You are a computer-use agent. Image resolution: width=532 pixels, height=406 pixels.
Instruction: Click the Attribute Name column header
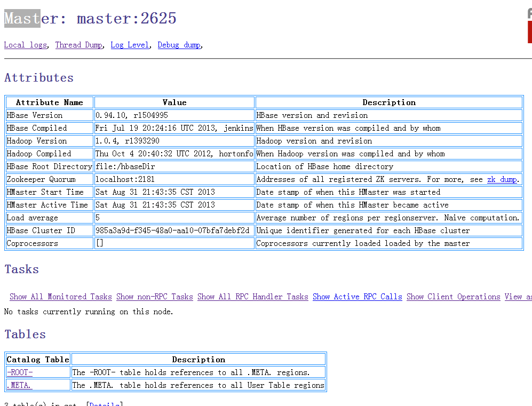click(50, 102)
